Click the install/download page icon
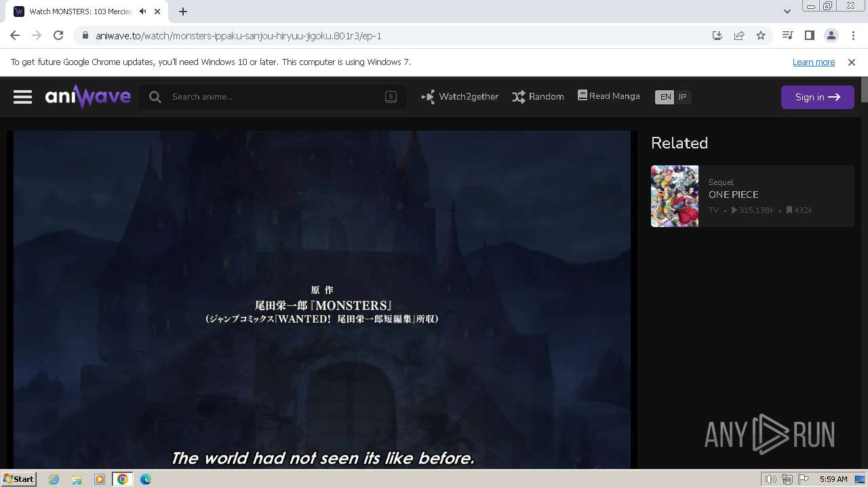Image resolution: width=868 pixels, height=488 pixels. click(x=717, y=35)
